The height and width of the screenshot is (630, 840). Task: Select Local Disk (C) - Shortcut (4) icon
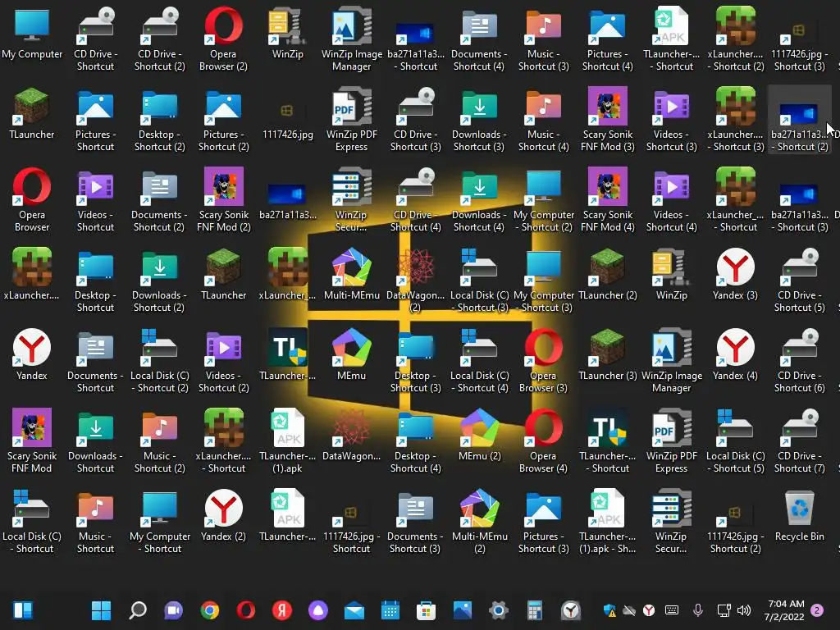point(479,359)
